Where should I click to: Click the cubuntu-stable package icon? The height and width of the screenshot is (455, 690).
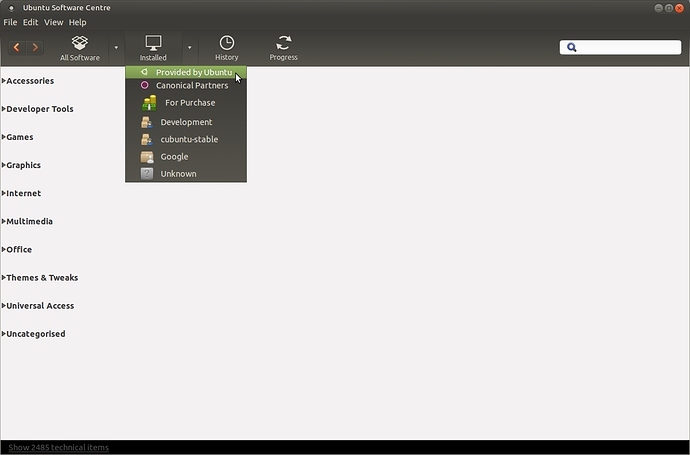tap(147, 139)
